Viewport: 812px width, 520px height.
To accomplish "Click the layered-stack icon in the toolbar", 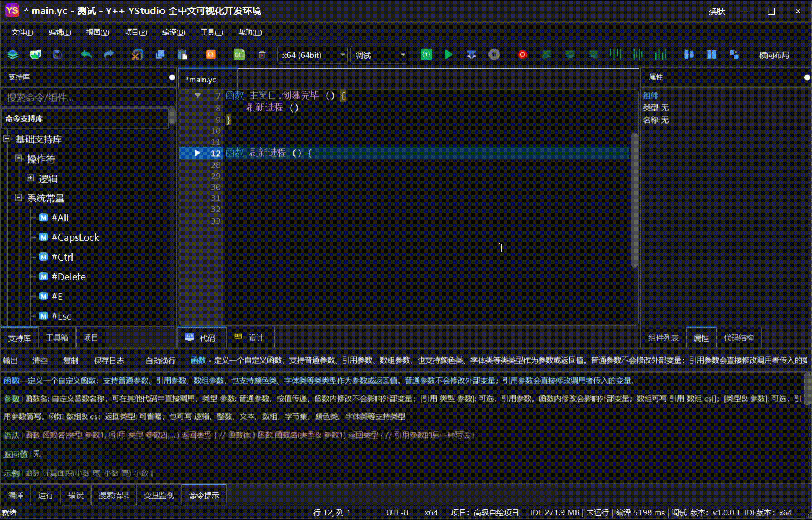I will coord(13,55).
